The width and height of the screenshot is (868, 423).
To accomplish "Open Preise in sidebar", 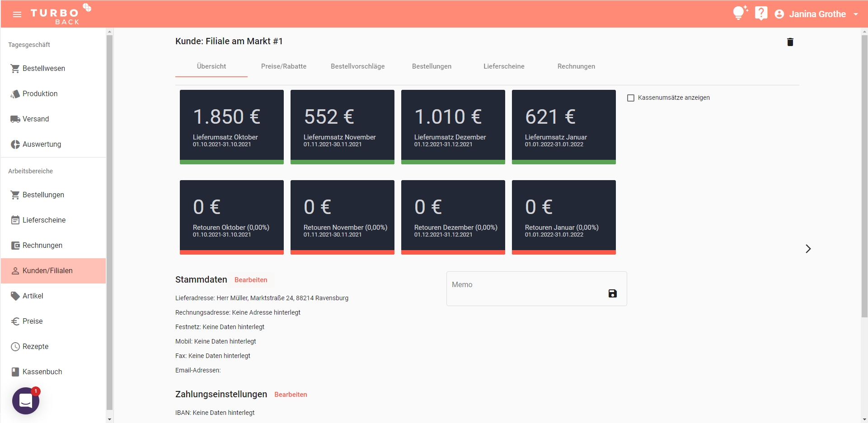I will [x=53, y=321].
